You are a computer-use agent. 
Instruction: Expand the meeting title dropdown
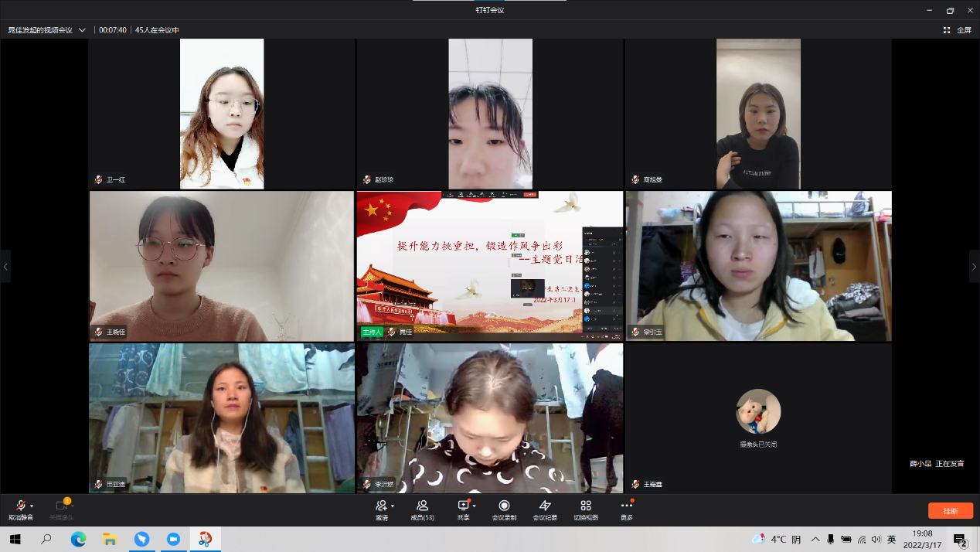pos(82,30)
